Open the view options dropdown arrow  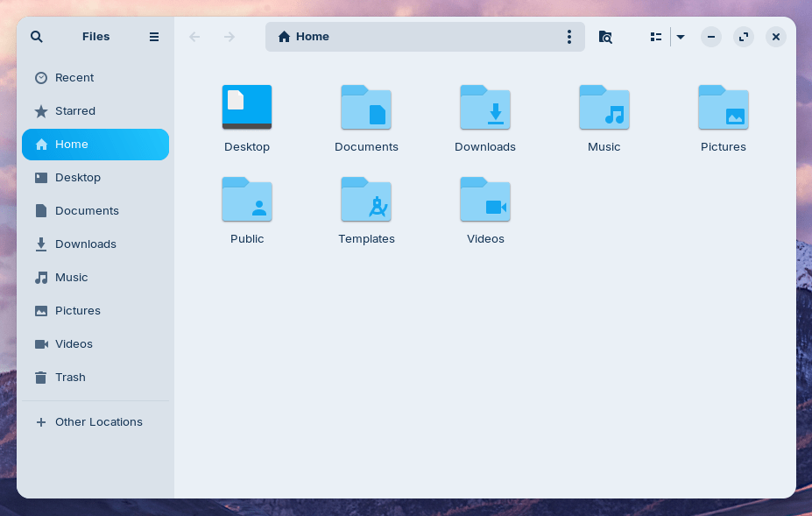coord(681,37)
